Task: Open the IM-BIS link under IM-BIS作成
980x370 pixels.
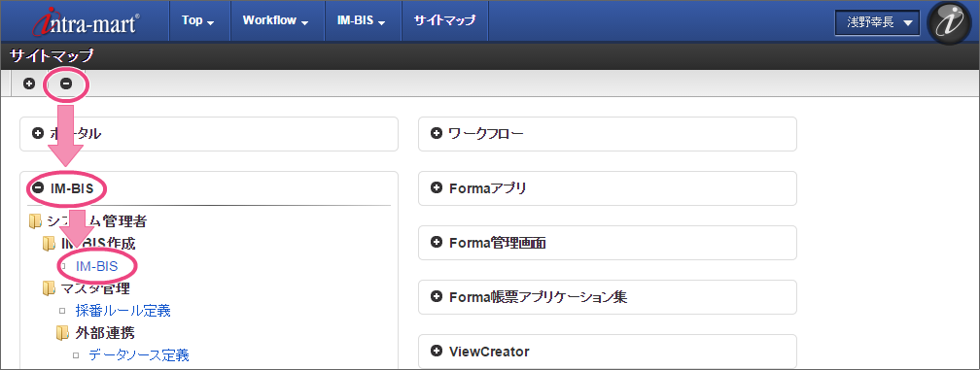Action: pos(96,266)
